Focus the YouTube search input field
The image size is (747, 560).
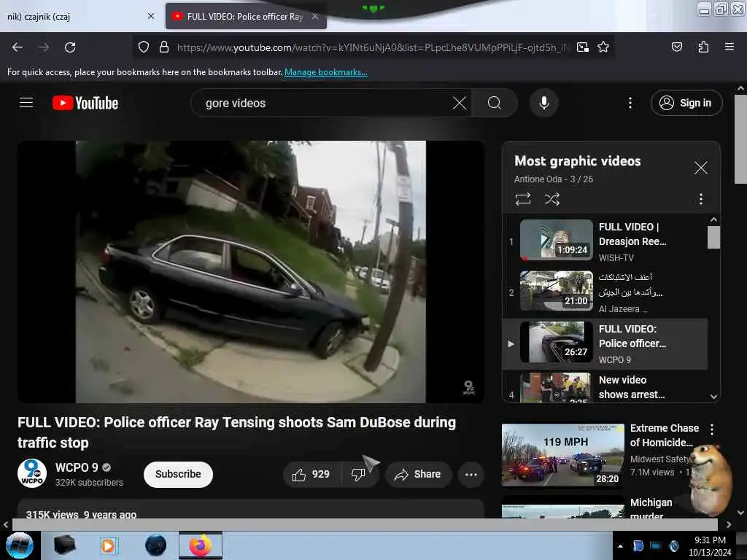tap(324, 103)
